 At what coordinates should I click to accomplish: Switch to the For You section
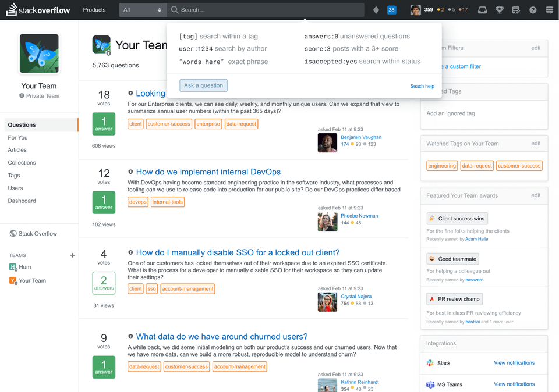point(17,137)
